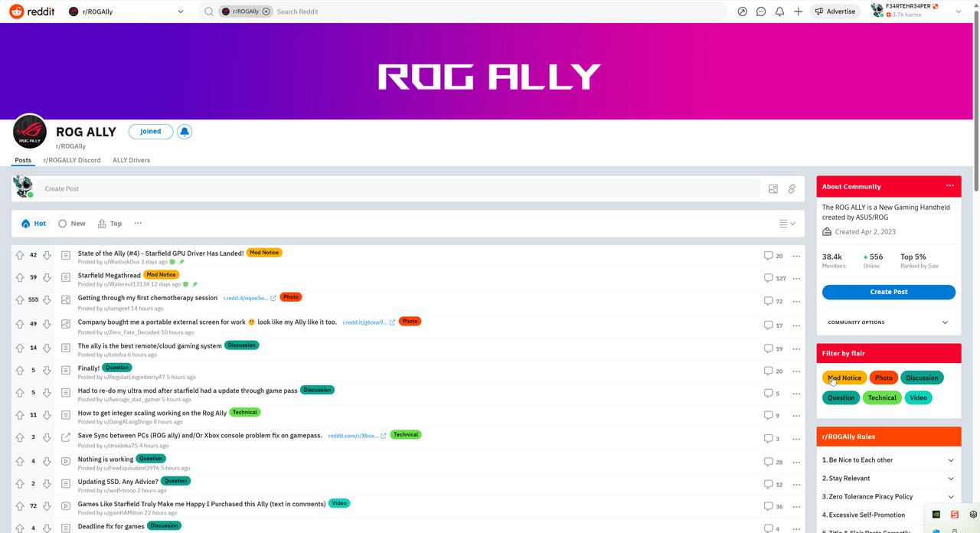
Task: Sort posts by Top
Action: (x=109, y=224)
